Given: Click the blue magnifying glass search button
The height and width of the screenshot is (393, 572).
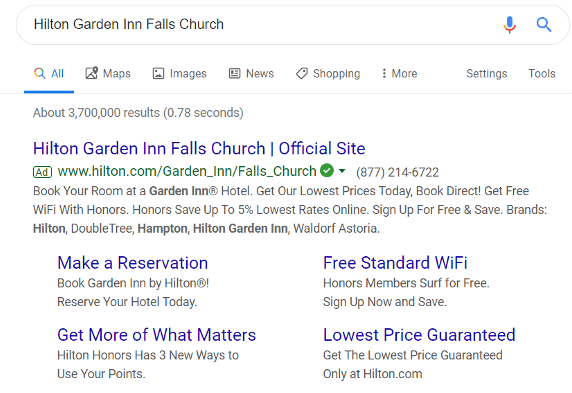Looking at the screenshot, I should [544, 24].
